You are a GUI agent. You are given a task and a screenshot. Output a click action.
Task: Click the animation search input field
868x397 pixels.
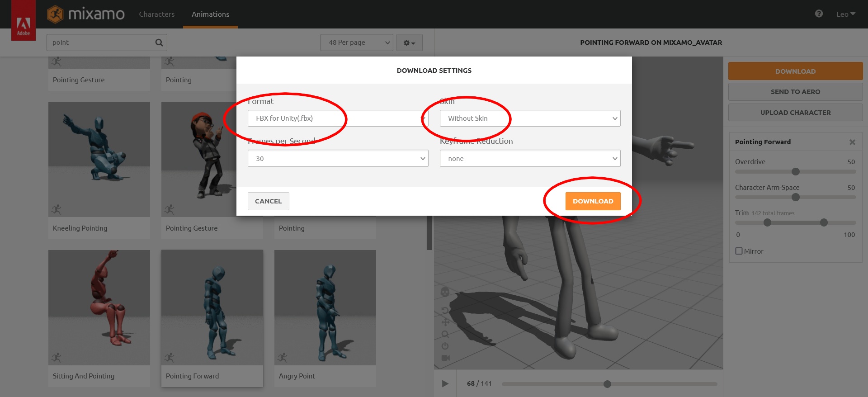coord(107,43)
